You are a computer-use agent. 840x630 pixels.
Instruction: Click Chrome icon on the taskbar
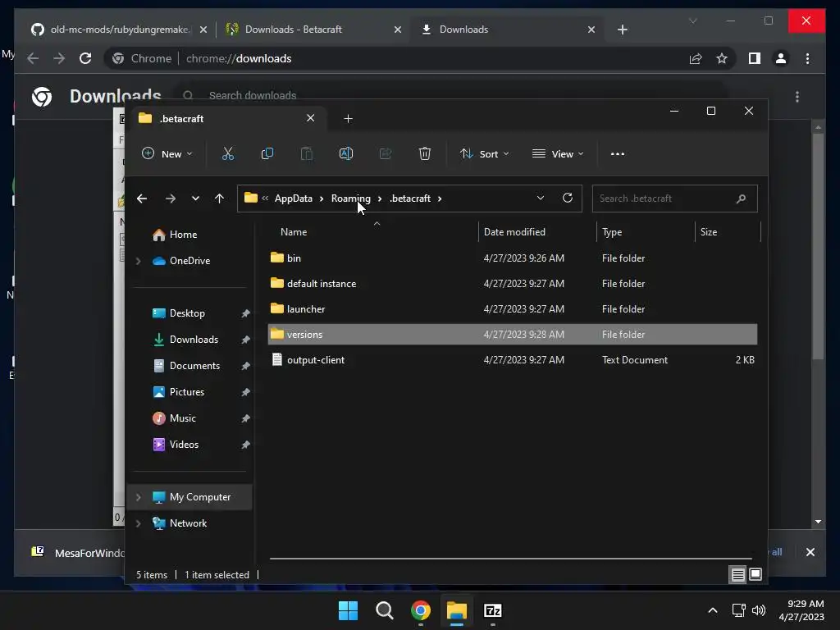(x=421, y=610)
